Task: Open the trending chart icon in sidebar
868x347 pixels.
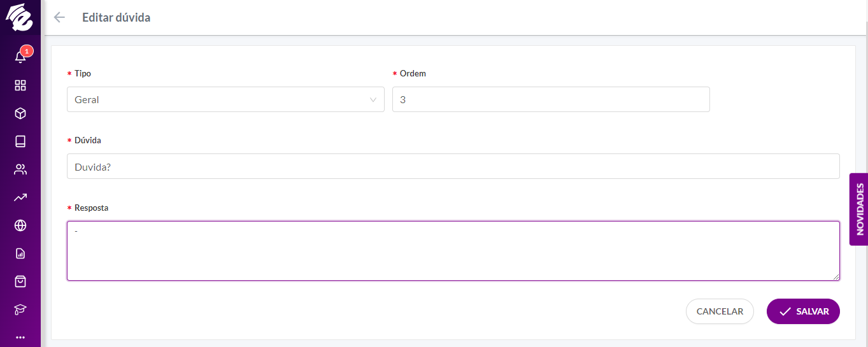Action: click(20, 197)
